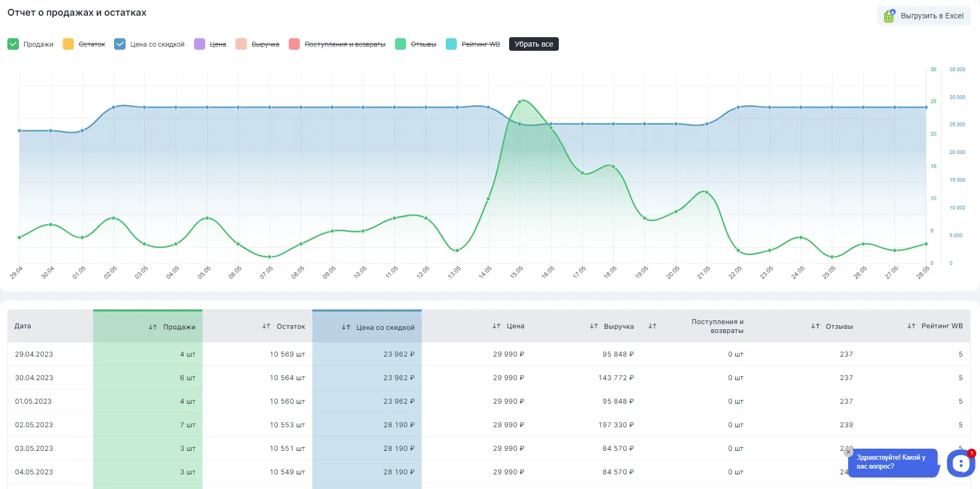Sort by Цена со скидкой arrows icon
The height and width of the screenshot is (489, 980).
tap(346, 327)
